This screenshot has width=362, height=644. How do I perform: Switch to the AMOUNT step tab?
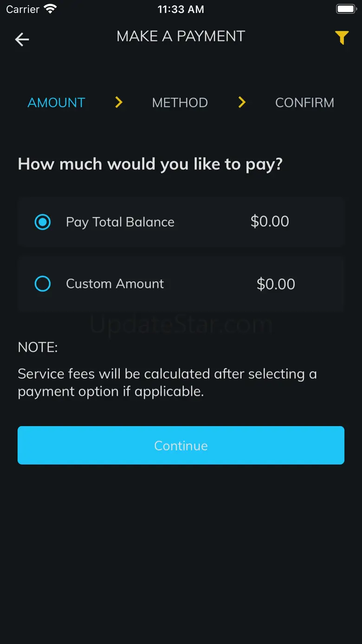tap(57, 103)
